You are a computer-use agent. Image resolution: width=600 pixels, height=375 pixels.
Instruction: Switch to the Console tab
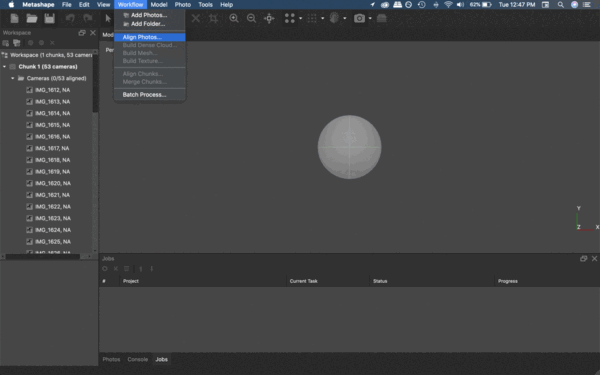(138, 359)
